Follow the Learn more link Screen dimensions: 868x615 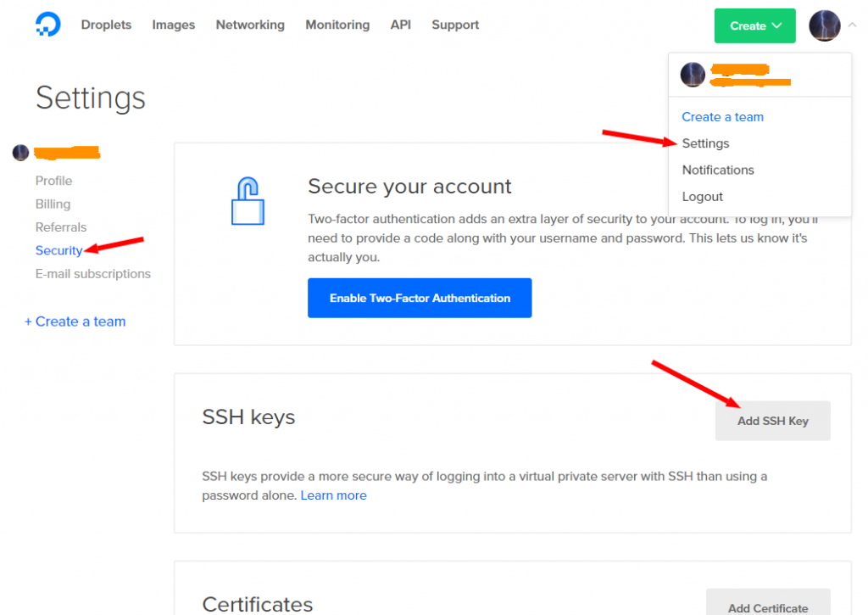tap(334, 495)
